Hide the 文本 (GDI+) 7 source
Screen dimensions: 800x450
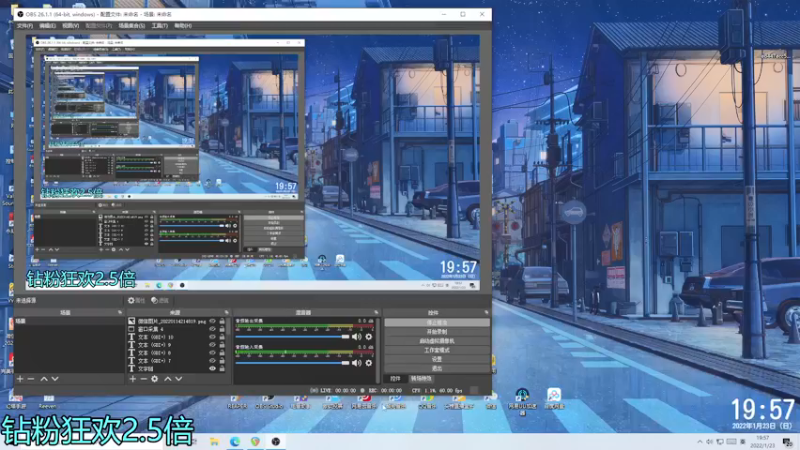click(x=212, y=361)
